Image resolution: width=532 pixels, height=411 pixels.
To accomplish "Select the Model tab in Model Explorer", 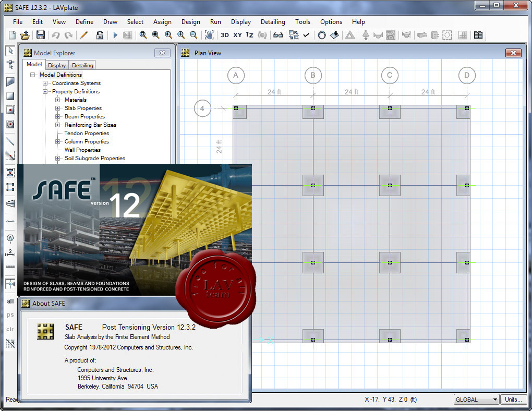I will click(34, 65).
